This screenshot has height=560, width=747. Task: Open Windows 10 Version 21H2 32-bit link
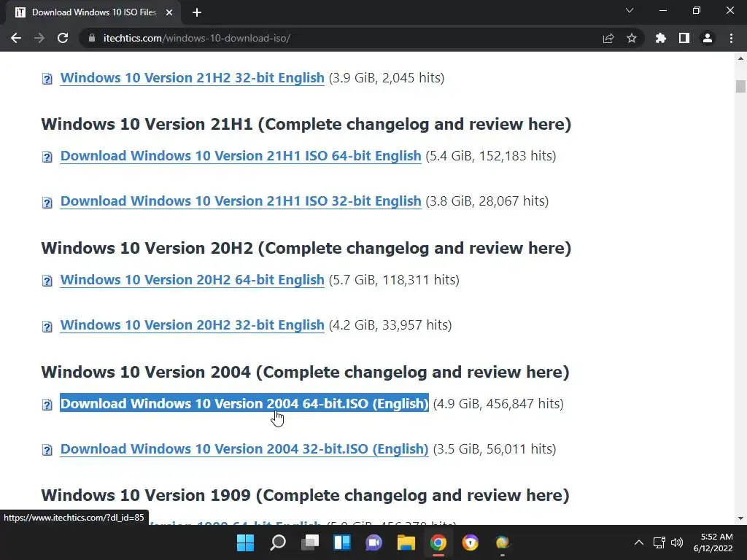tap(192, 77)
